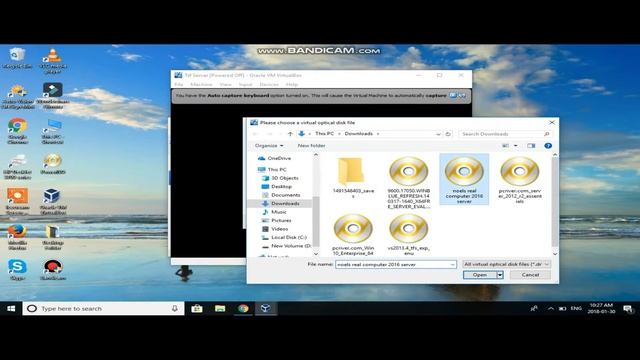640x360 pixels.
Task: Click the New folder button
Action: tap(311, 146)
